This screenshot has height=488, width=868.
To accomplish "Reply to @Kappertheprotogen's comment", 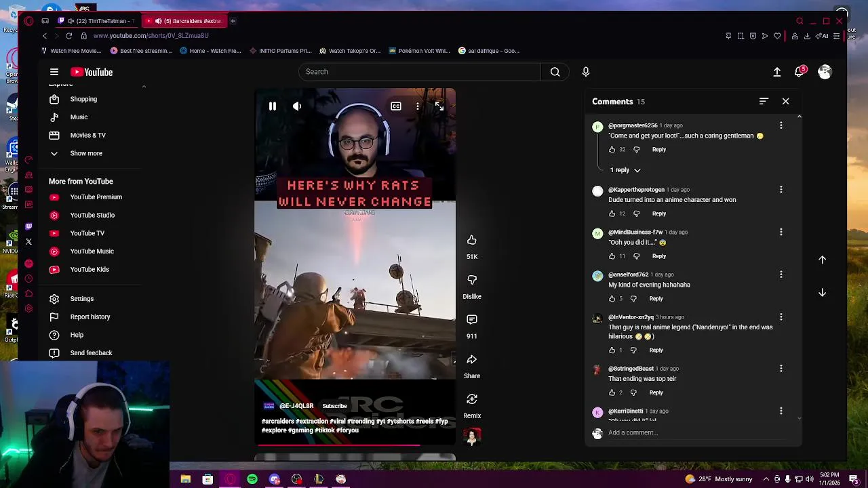I will click(x=659, y=214).
